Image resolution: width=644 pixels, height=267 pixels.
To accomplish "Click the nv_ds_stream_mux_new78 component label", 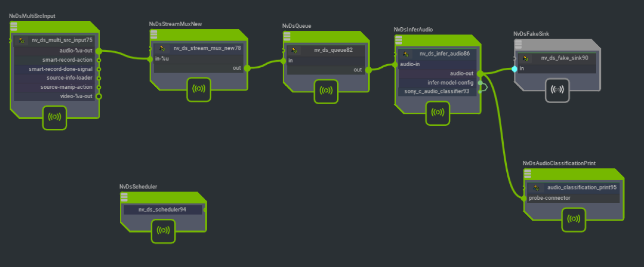I will click(x=207, y=48).
